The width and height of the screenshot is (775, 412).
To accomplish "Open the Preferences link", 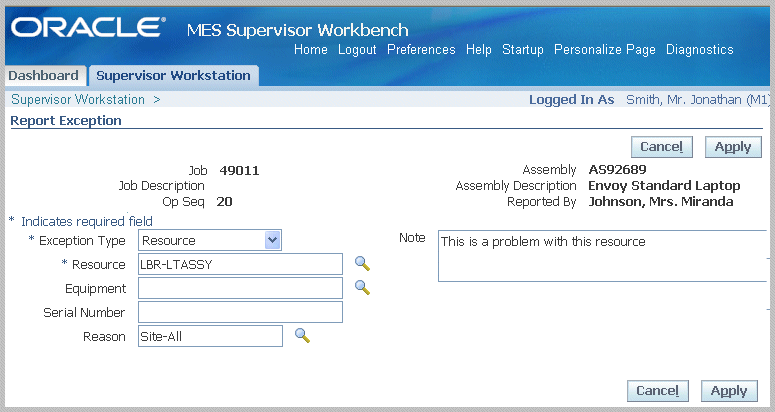I will click(x=421, y=49).
